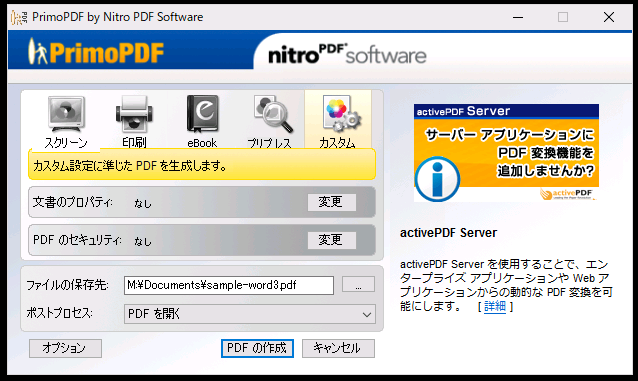Click the PrimoPDF logo in header

pos(96,52)
